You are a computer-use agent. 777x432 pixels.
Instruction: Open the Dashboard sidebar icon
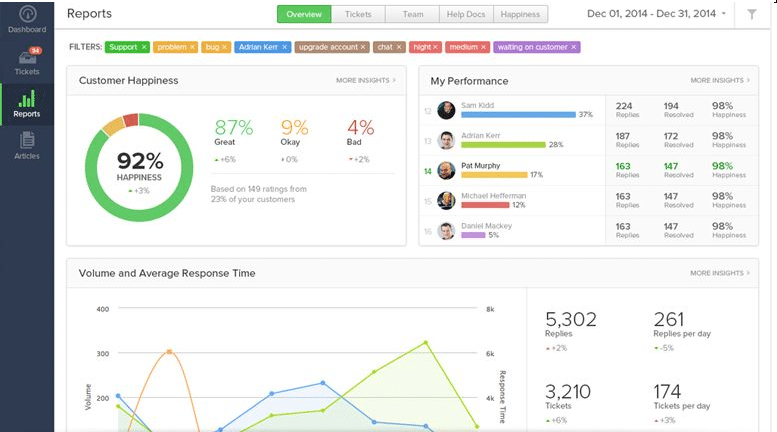pyautogui.click(x=27, y=14)
